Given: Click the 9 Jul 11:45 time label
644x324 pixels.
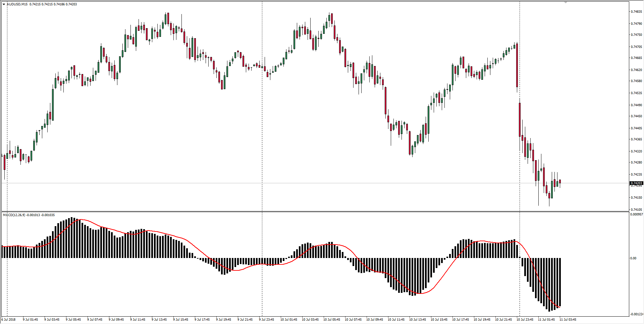Looking at the screenshot, I should click(138, 320).
